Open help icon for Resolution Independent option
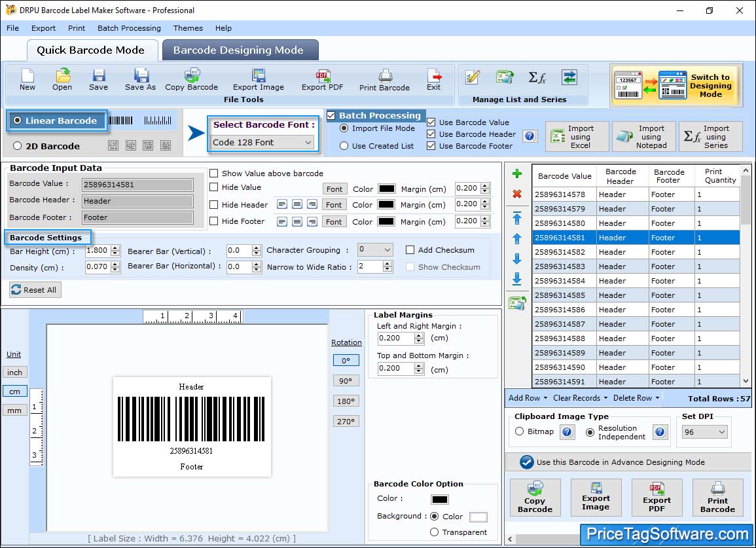756x548 pixels. coord(660,431)
